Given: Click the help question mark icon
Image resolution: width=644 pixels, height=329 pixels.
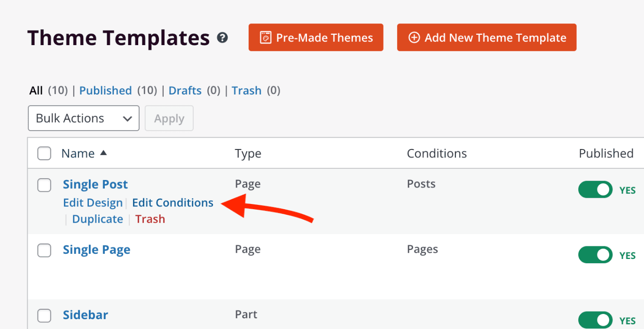Looking at the screenshot, I should pyautogui.click(x=222, y=38).
